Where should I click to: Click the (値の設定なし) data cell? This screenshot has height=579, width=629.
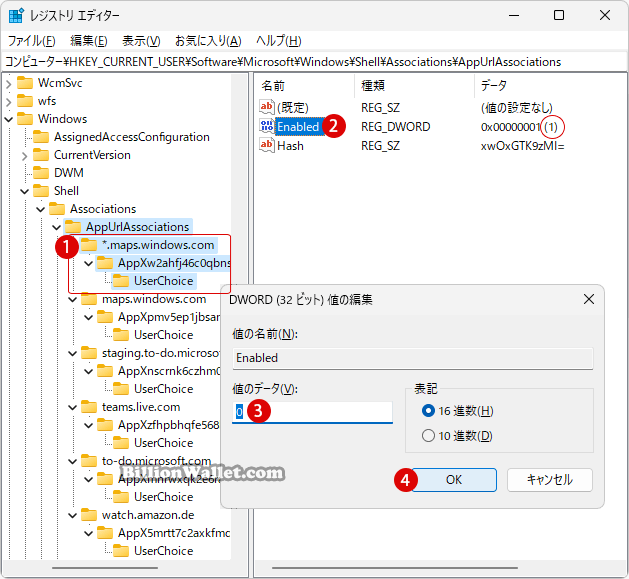[516, 107]
